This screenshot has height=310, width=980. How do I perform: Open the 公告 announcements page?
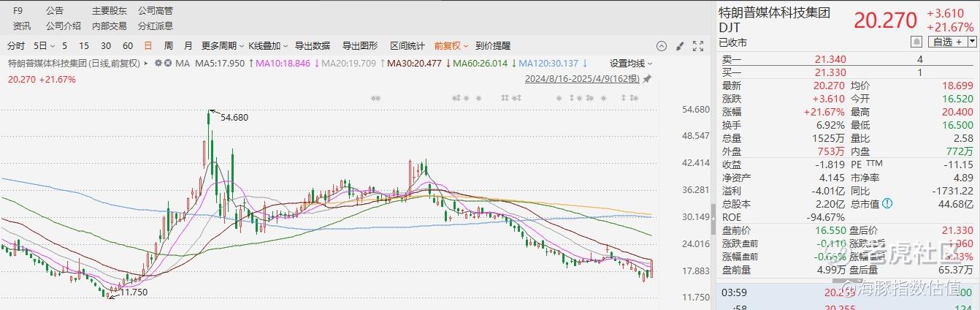click(x=54, y=11)
